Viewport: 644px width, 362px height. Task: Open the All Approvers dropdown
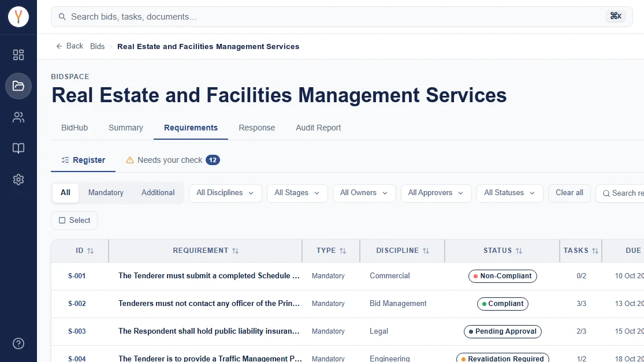pyautogui.click(x=435, y=193)
